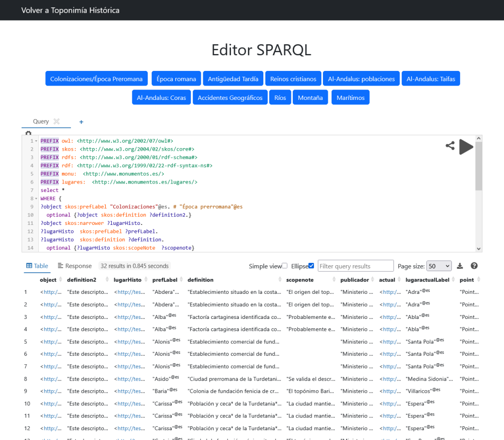The image size is (504, 440).
Task: Add a new query tab with plus icon
Action: coord(81,122)
